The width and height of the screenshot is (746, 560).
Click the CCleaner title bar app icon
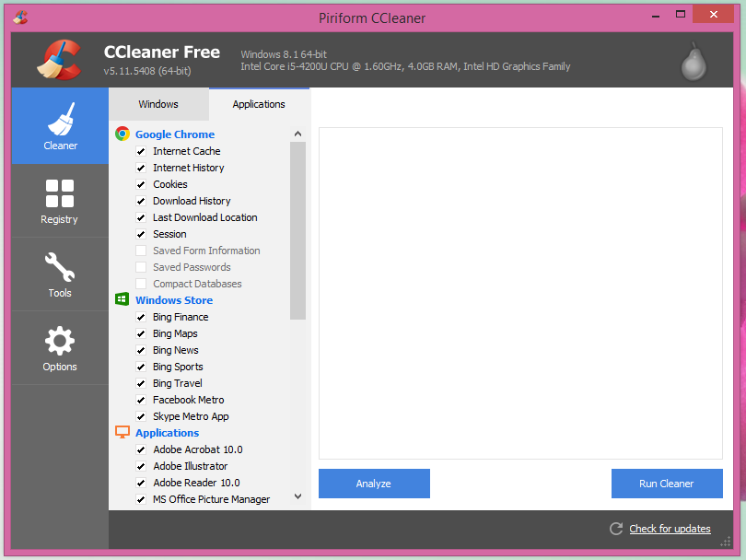pos(20,17)
